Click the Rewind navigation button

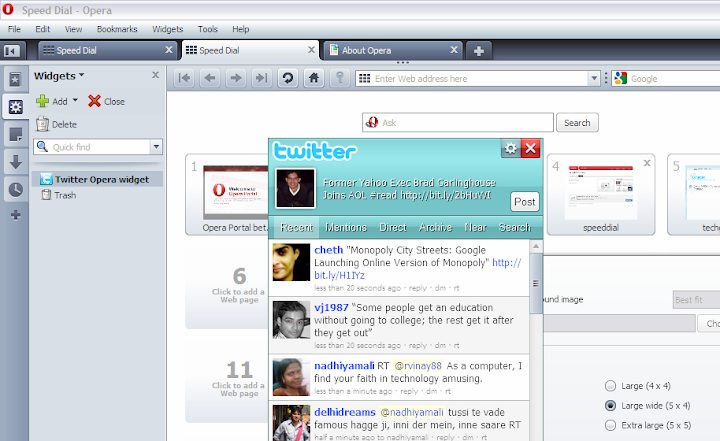click(x=185, y=78)
